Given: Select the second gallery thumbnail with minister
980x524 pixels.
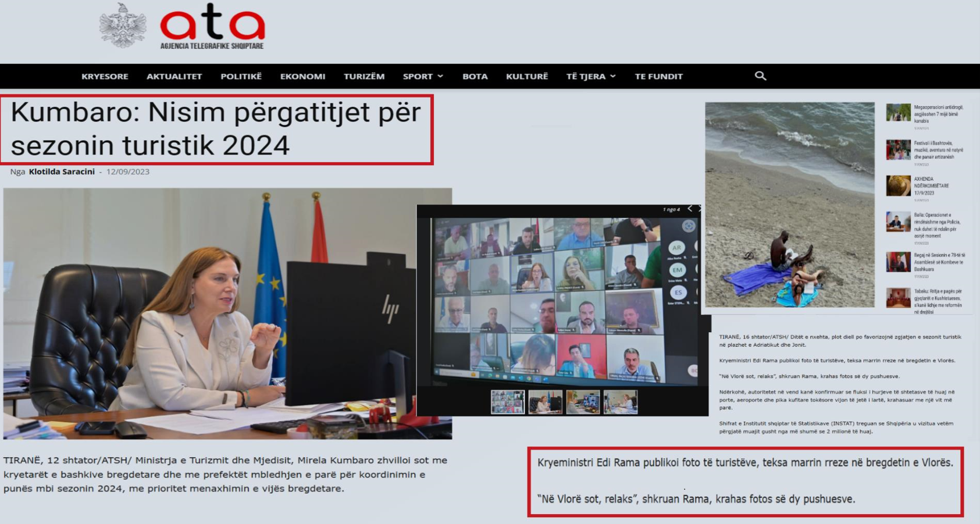Looking at the screenshot, I should point(545,402).
